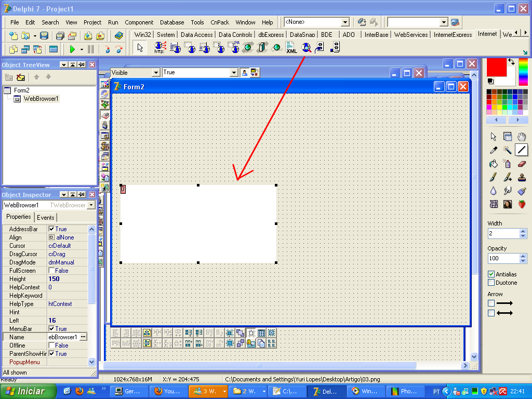Open the Visible property dropdown
This screenshot has width=532, height=399.
(x=156, y=72)
